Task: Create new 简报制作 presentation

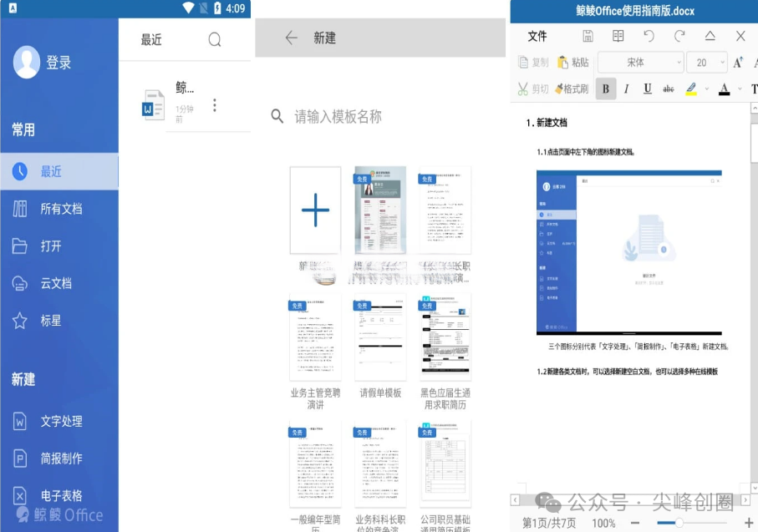Action: click(59, 458)
